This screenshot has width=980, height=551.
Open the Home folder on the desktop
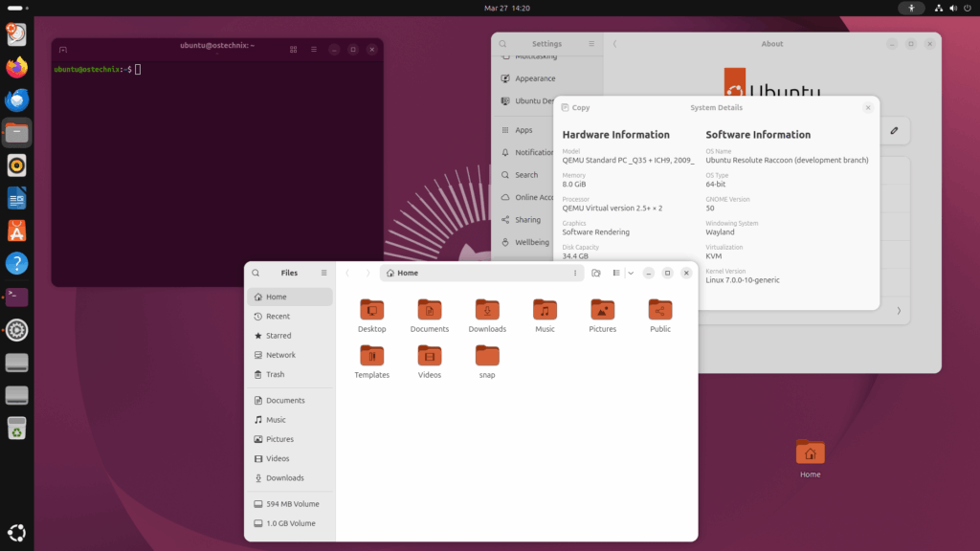(x=810, y=459)
